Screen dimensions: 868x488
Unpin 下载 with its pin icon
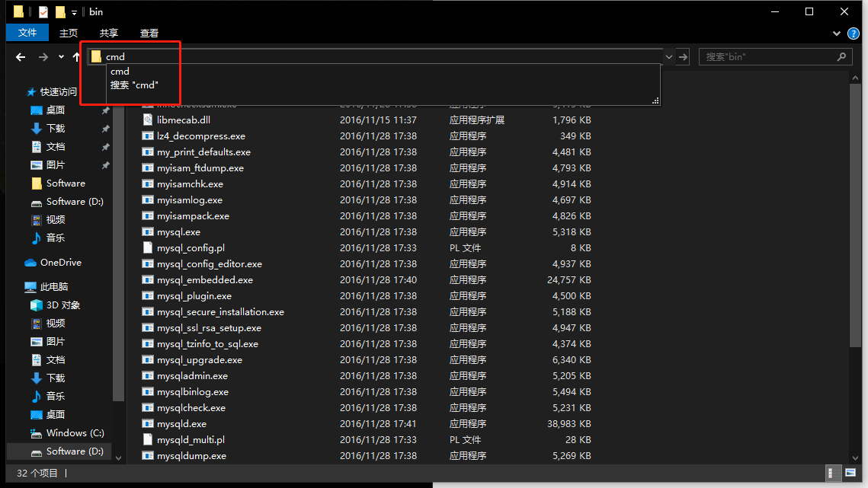click(x=105, y=129)
